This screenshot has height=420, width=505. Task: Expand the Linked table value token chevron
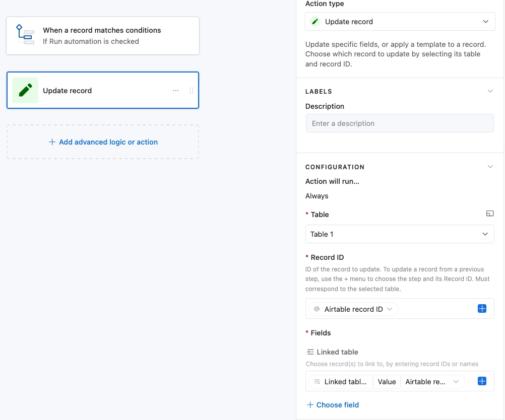point(456,382)
